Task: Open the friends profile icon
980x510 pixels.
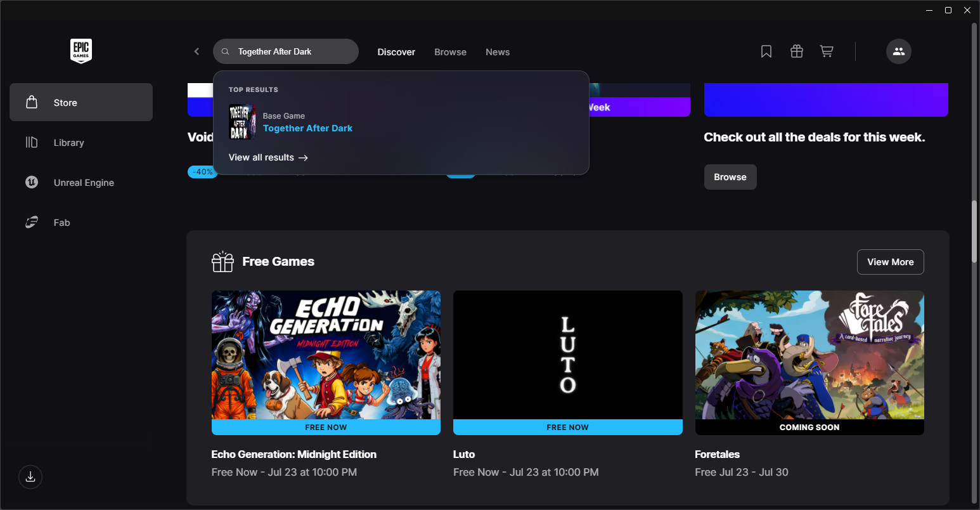Action: coord(899,51)
